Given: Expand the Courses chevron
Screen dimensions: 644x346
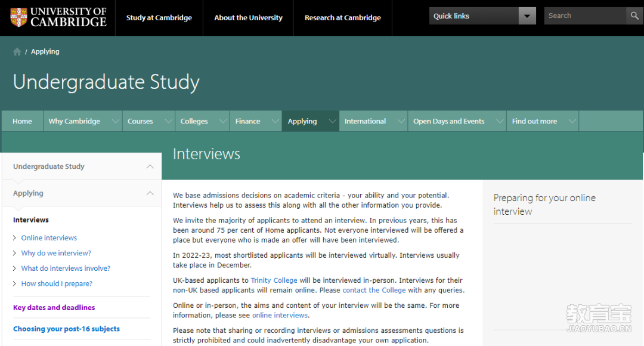Looking at the screenshot, I should (x=168, y=121).
